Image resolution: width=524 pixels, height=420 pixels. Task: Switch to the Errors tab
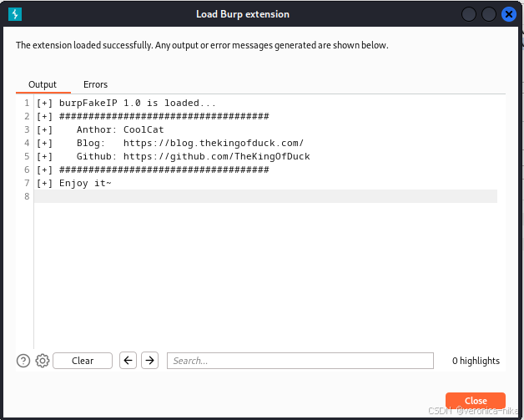(x=96, y=84)
